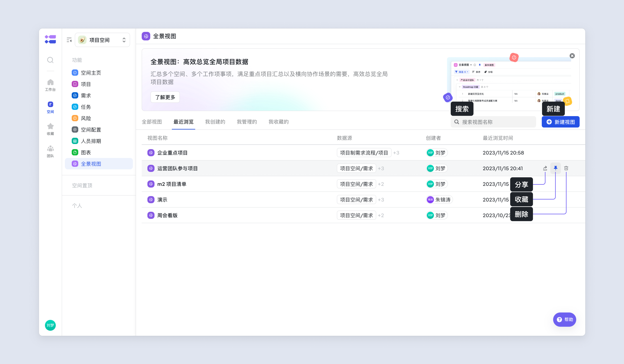Open the m2 项目清单 view
Screen dimensions: 624x364
click(172, 184)
